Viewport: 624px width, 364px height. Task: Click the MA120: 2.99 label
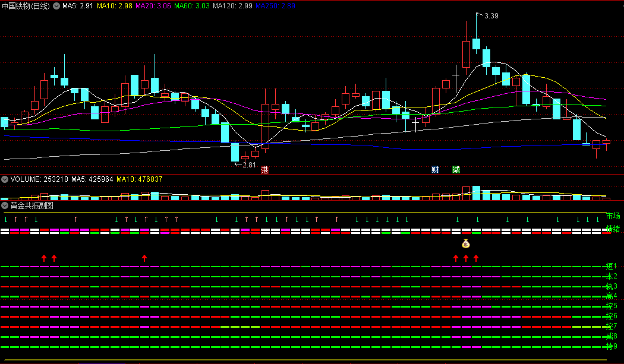[232, 6]
